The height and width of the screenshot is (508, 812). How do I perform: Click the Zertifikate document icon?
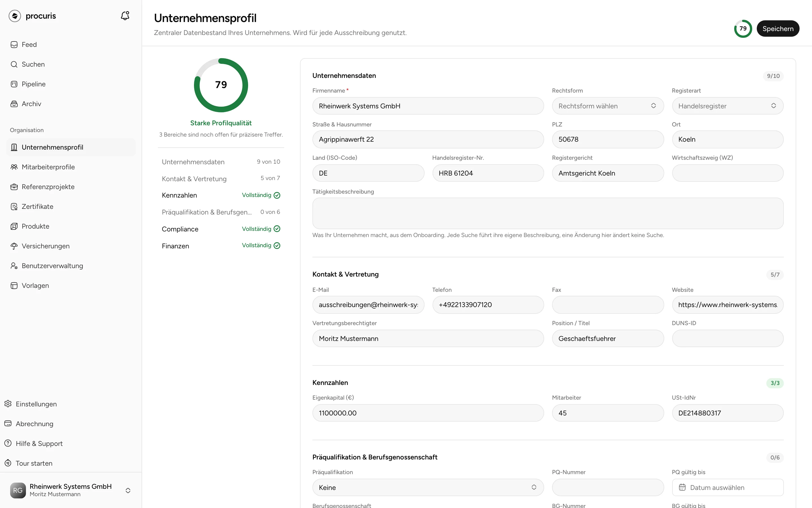tap(14, 207)
